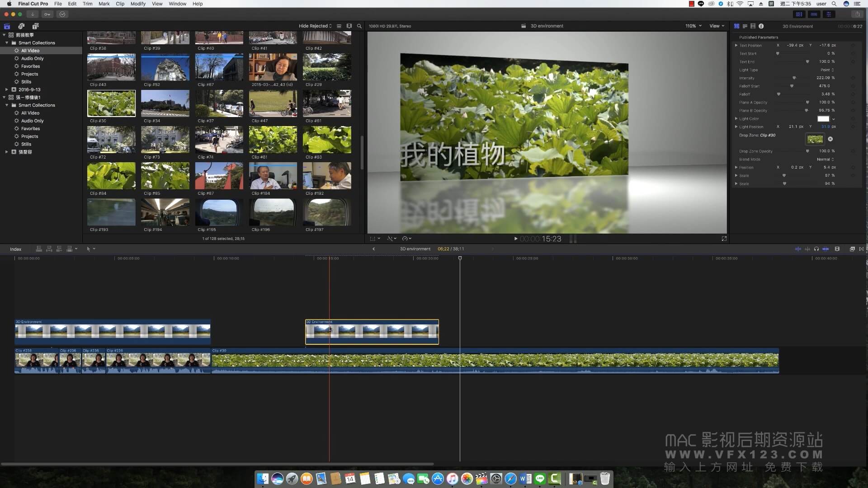Click Connect clip to primary storyline icon
This screenshot has width=868, height=488.
[x=39, y=249]
